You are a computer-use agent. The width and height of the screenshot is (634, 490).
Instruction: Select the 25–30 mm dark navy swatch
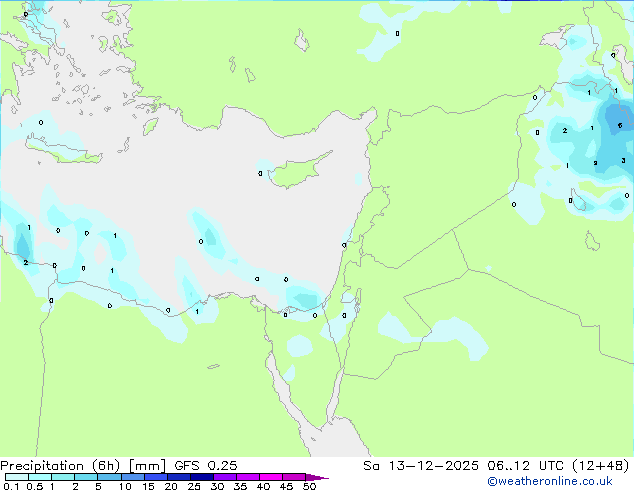pyautogui.click(x=202, y=477)
